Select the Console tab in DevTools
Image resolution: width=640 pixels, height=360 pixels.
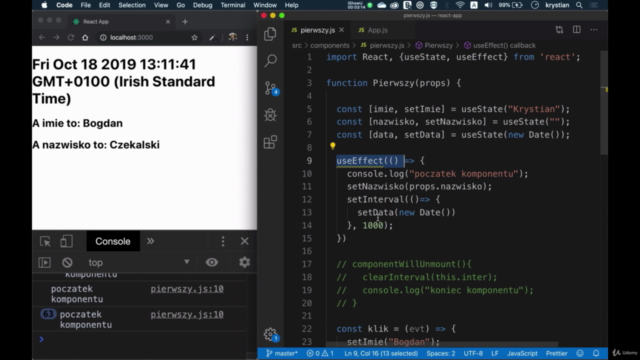click(113, 241)
